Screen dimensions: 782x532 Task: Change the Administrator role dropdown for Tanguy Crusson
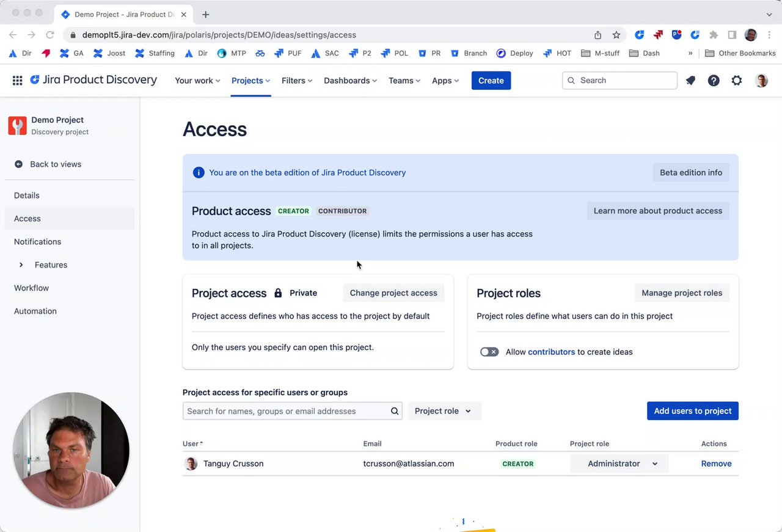tap(619, 464)
